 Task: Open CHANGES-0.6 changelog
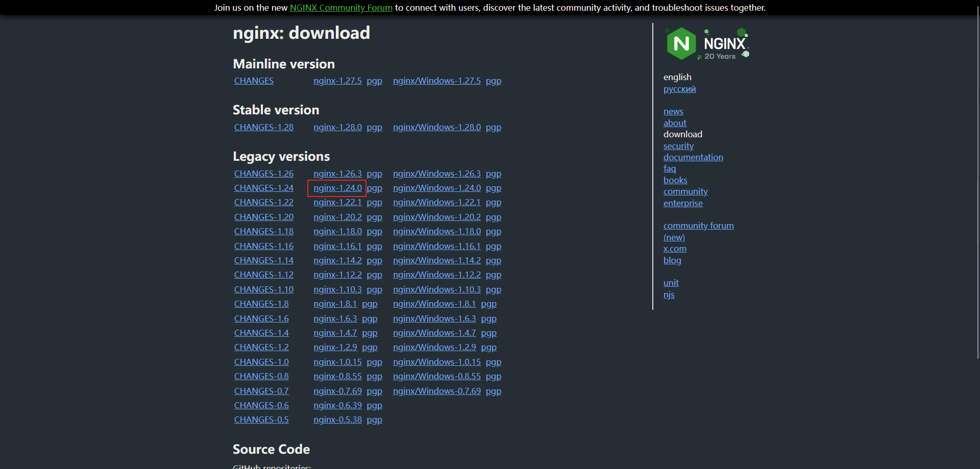click(261, 405)
